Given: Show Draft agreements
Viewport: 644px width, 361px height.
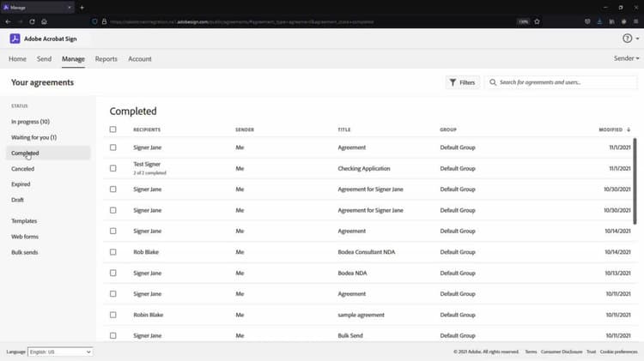Looking at the screenshot, I should (x=17, y=200).
